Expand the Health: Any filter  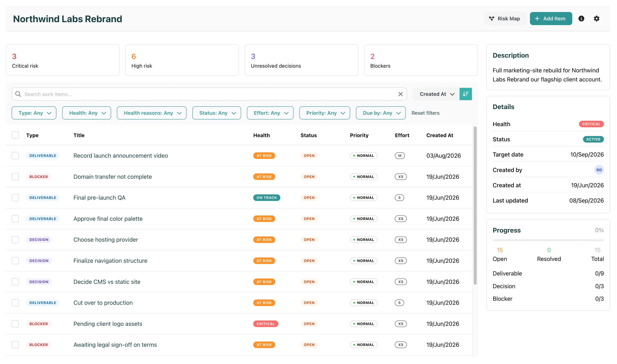coord(87,113)
